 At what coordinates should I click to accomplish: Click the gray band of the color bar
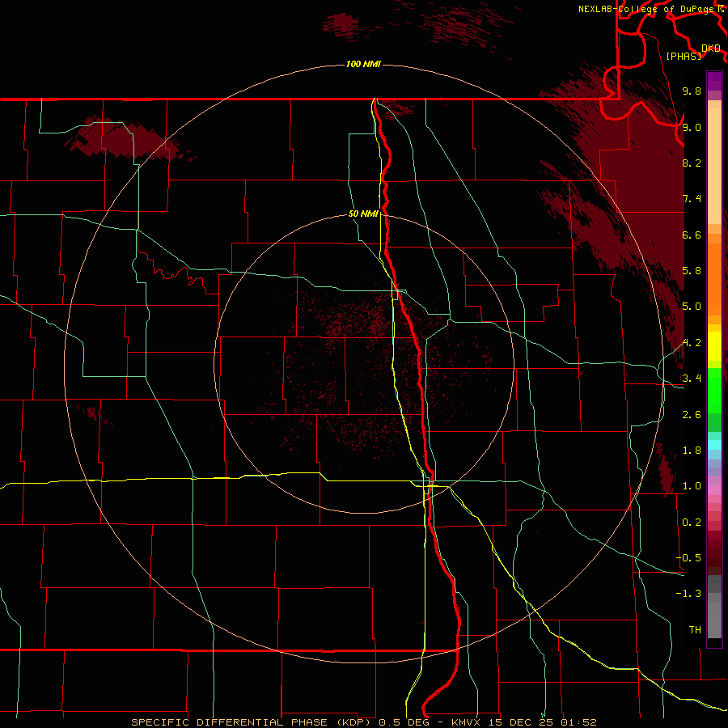(714, 606)
